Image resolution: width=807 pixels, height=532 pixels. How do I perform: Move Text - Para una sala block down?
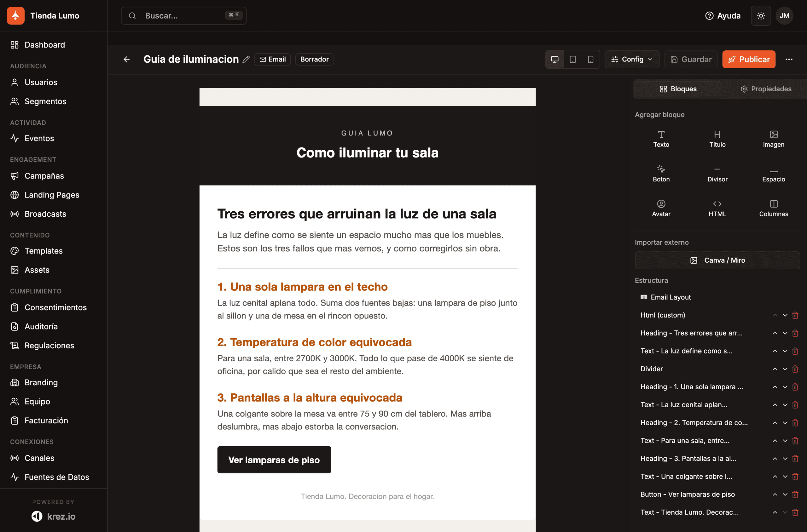pyautogui.click(x=785, y=441)
